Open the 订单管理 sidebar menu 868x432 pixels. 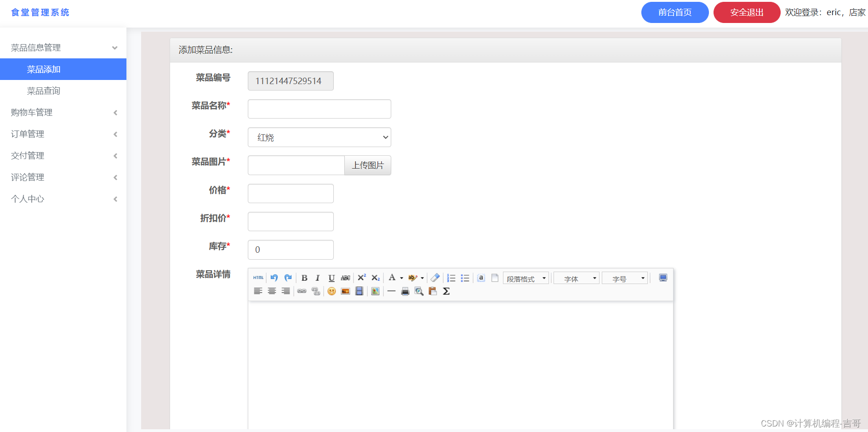[63, 134]
